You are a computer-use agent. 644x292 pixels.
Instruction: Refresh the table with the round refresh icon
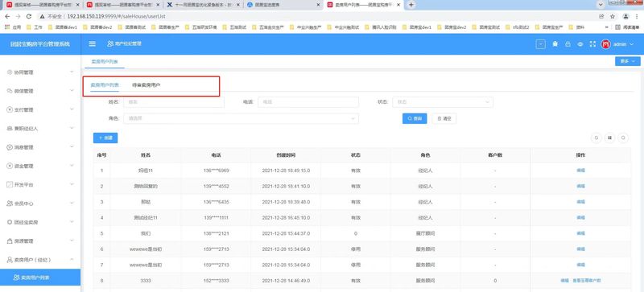(596, 138)
